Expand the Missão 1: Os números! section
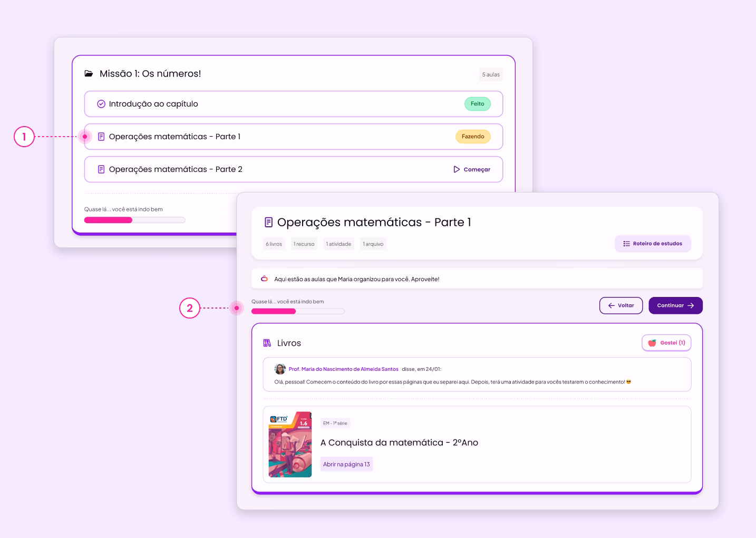756x538 pixels. pos(150,74)
